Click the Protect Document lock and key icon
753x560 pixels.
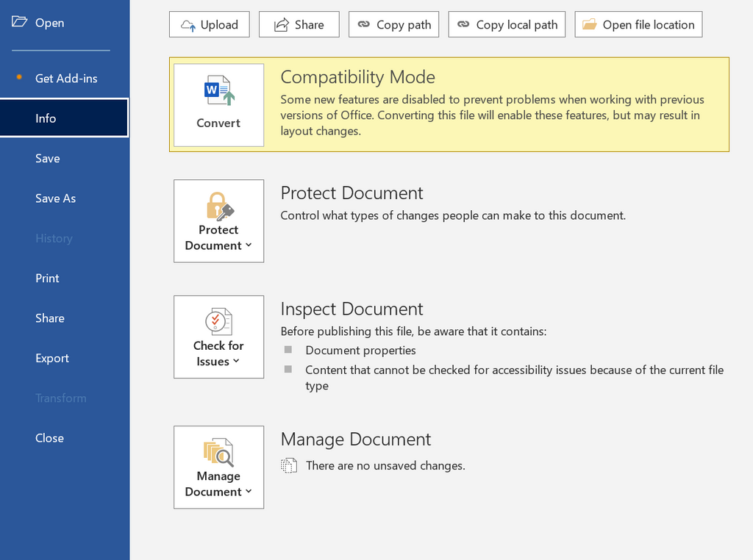pos(220,207)
